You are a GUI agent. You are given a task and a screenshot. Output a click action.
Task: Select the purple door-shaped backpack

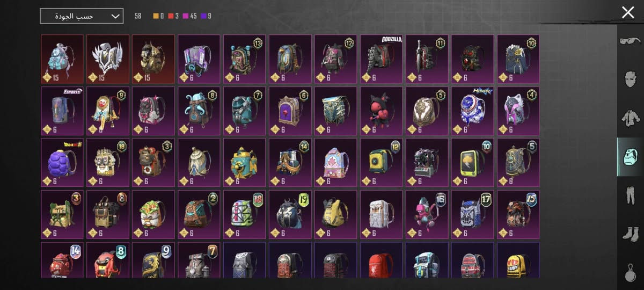point(290,111)
